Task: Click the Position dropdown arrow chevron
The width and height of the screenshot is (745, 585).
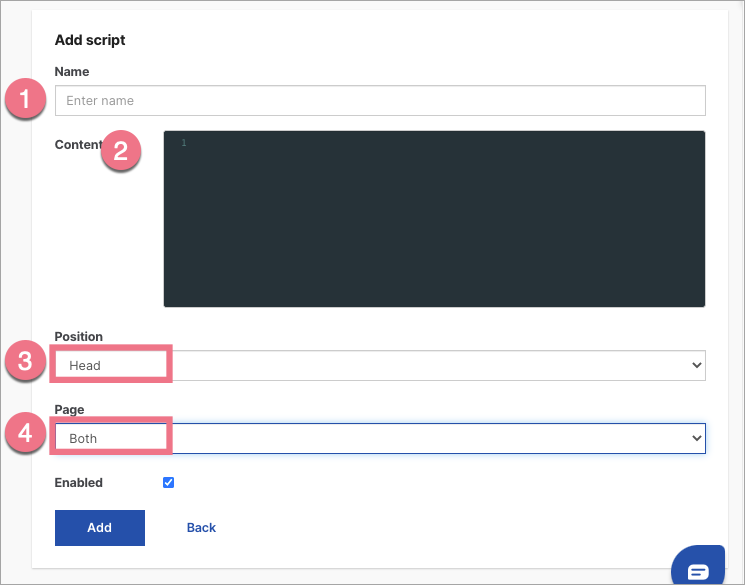Action: coord(697,366)
